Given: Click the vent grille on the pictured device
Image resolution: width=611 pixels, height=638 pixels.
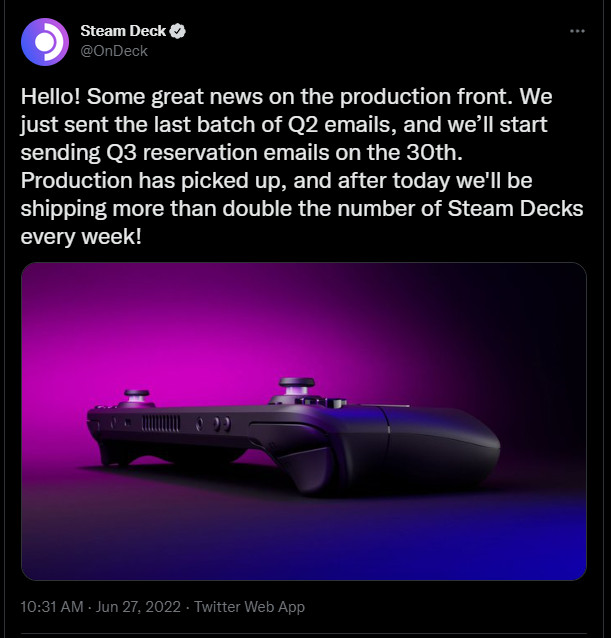Looking at the screenshot, I should (x=160, y=423).
